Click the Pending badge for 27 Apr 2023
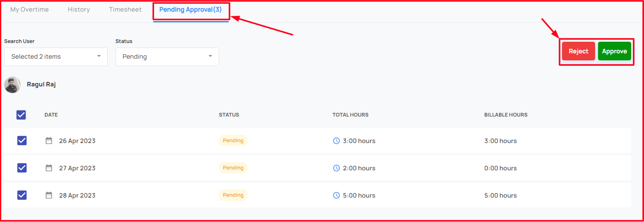The image size is (644, 222). pyautogui.click(x=233, y=168)
